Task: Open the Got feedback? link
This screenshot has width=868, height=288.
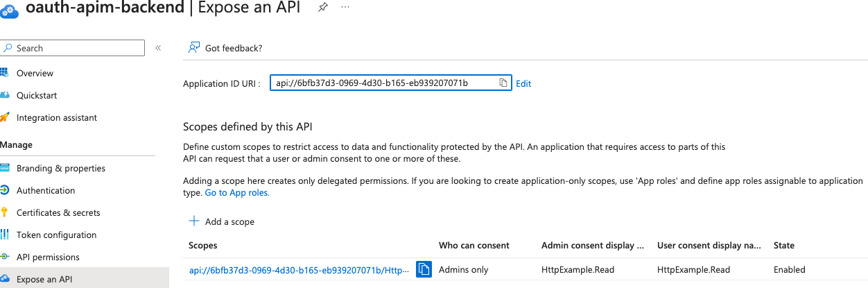Action: pos(234,48)
